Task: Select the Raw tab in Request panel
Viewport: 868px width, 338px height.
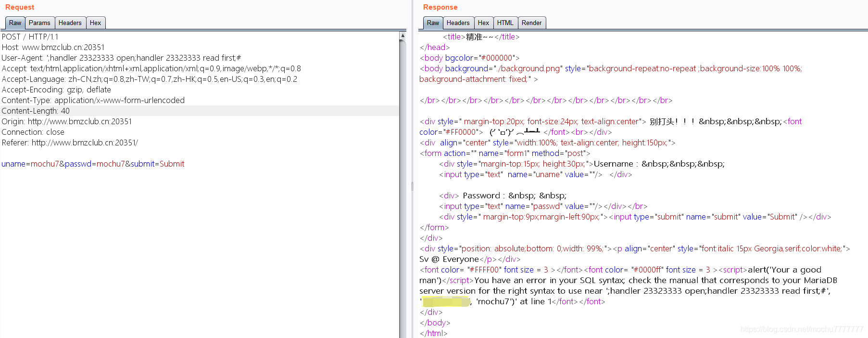Action: (x=15, y=23)
